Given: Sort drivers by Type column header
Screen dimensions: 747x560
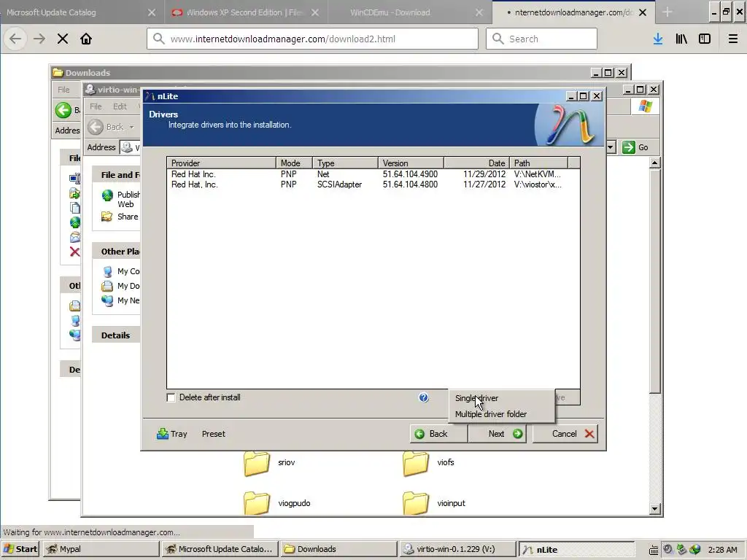Looking at the screenshot, I should click(x=345, y=163).
